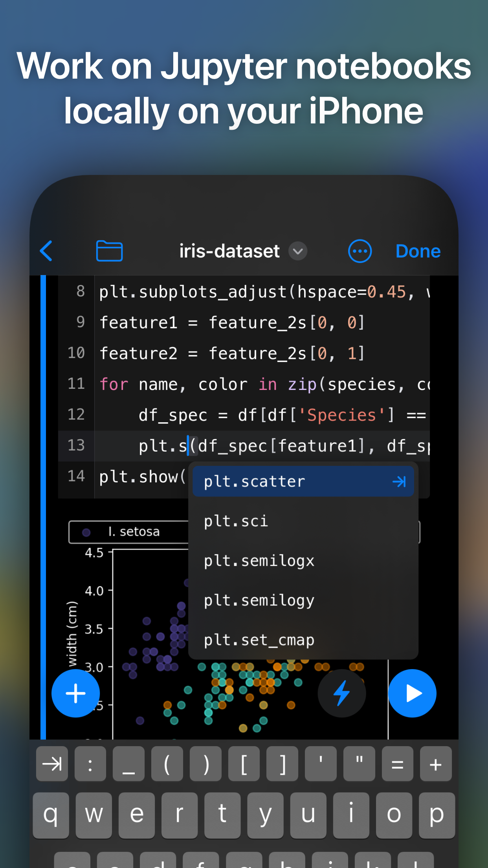
Task: Open the lightning bolt quick actions
Action: pyautogui.click(x=342, y=693)
